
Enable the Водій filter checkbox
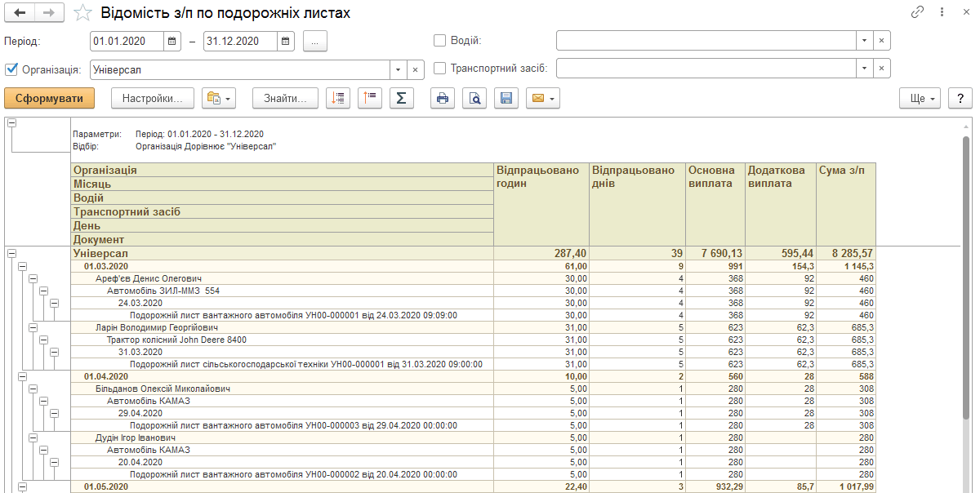(x=439, y=40)
